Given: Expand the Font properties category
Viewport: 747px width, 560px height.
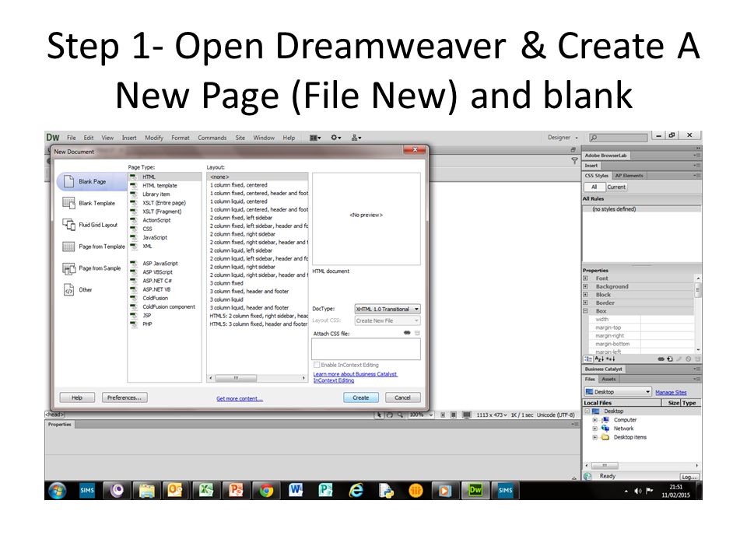Looking at the screenshot, I should point(585,278).
